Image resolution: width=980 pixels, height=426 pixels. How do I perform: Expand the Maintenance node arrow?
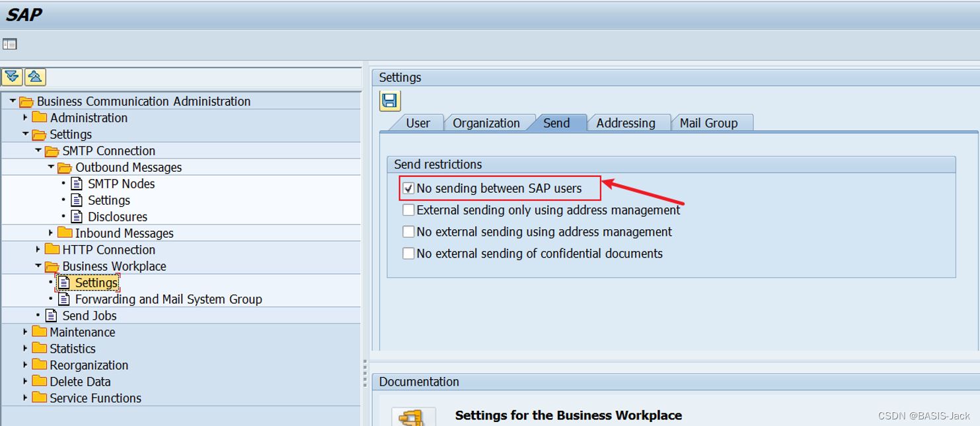pos(25,332)
